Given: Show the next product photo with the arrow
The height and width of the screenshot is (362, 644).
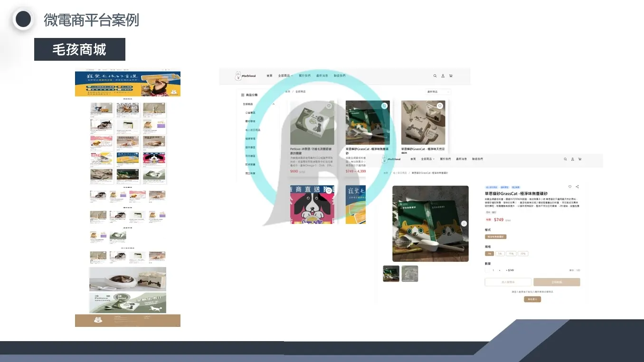Looking at the screenshot, I should coord(464,223).
